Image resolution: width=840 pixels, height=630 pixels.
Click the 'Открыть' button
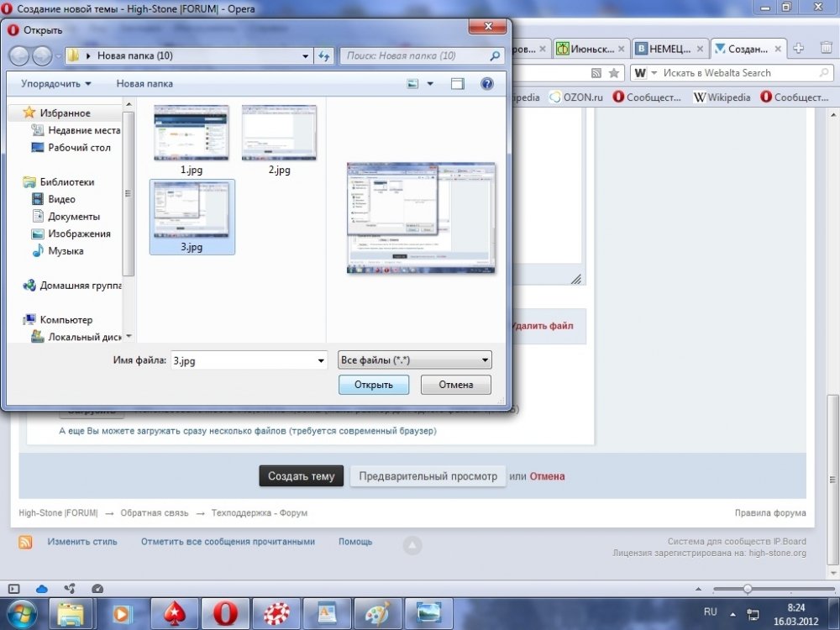(x=374, y=385)
